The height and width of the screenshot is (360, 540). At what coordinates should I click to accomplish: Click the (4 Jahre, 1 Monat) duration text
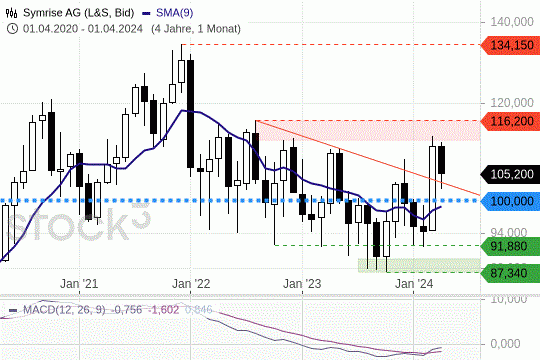[x=196, y=28]
